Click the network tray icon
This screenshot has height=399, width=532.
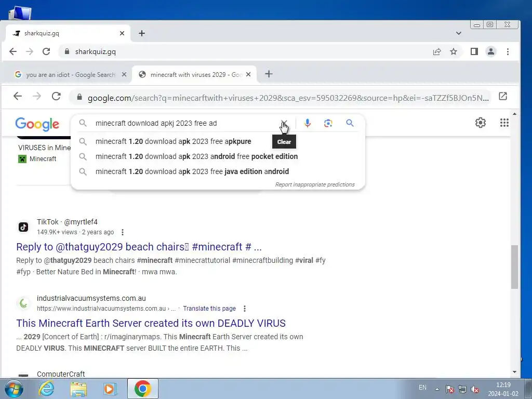(x=462, y=389)
